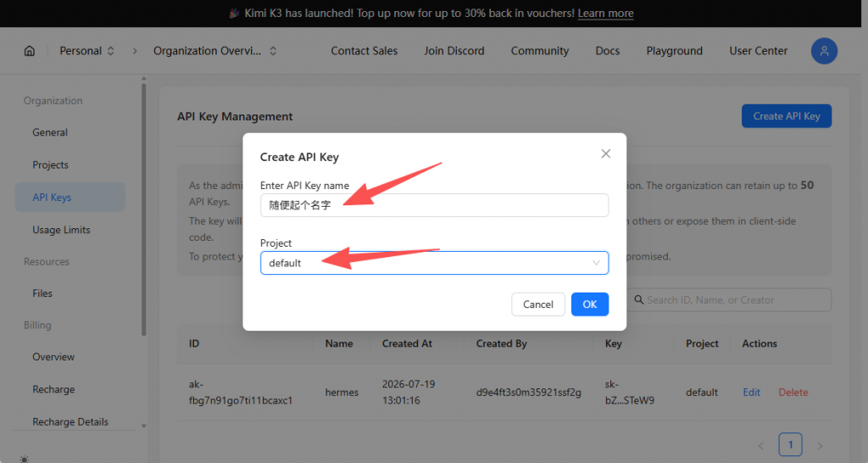This screenshot has width=868, height=463.
Task: Open the Join Discord link
Action: click(454, 51)
